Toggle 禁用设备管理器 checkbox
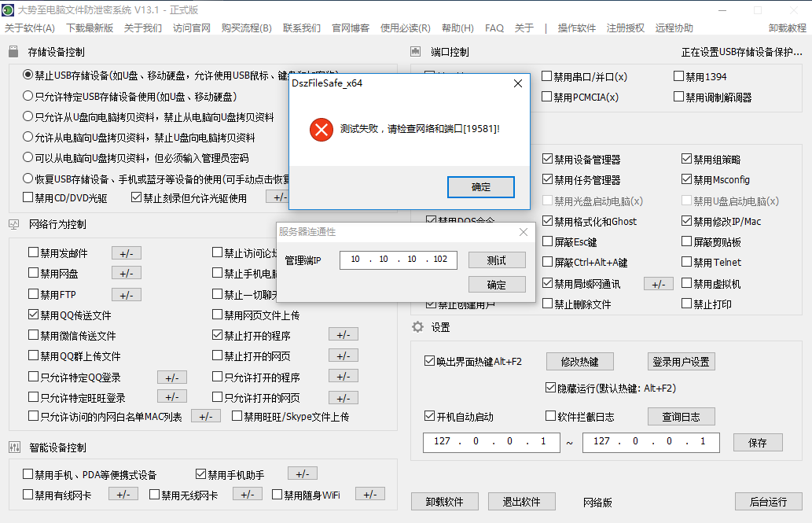The height and width of the screenshot is (523, 812). point(547,159)
